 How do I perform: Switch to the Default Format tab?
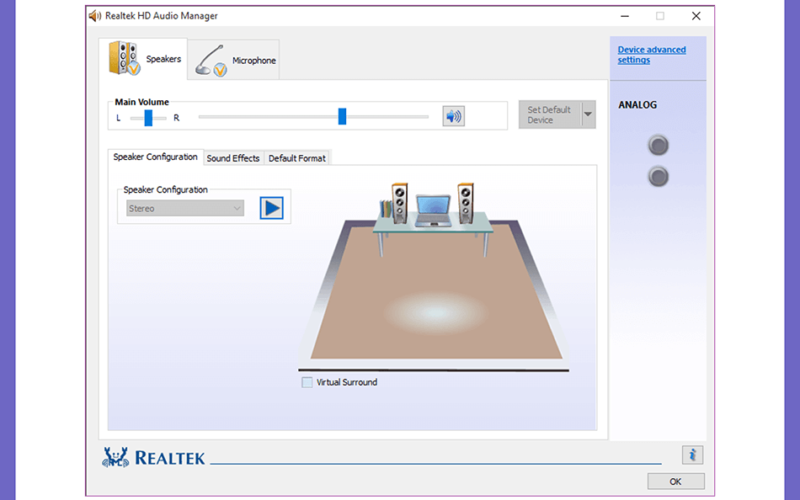[x=297, y=158]
